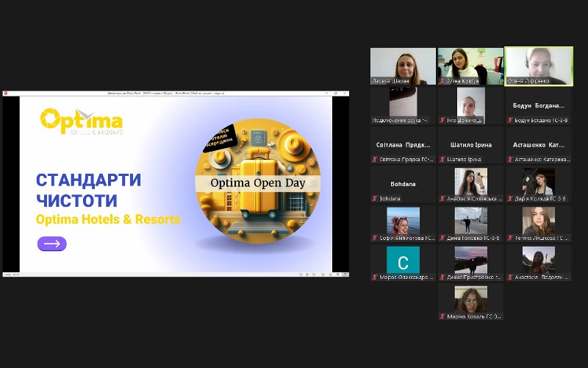The image size is (588, 368).
Task: Click muted mic icon on Бодун Богдана ГС-3-8 label
Action: tap(510, 120)
